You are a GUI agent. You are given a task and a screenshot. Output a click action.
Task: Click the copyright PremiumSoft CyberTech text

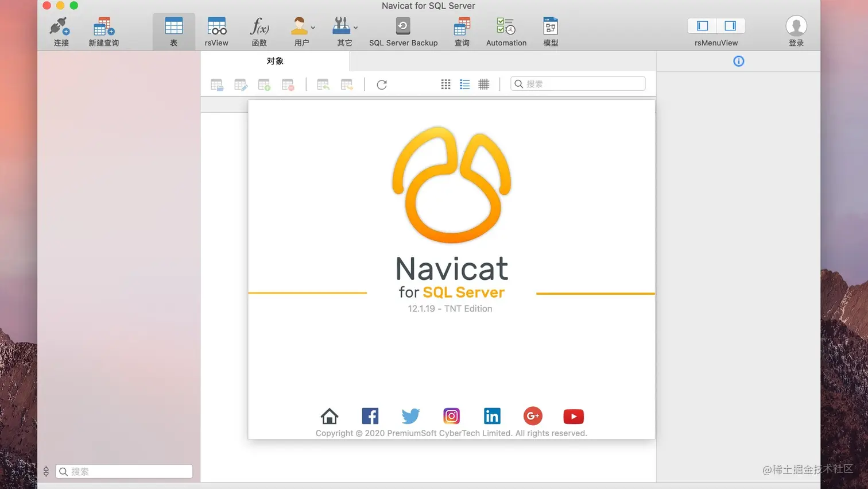coord(451,433)
